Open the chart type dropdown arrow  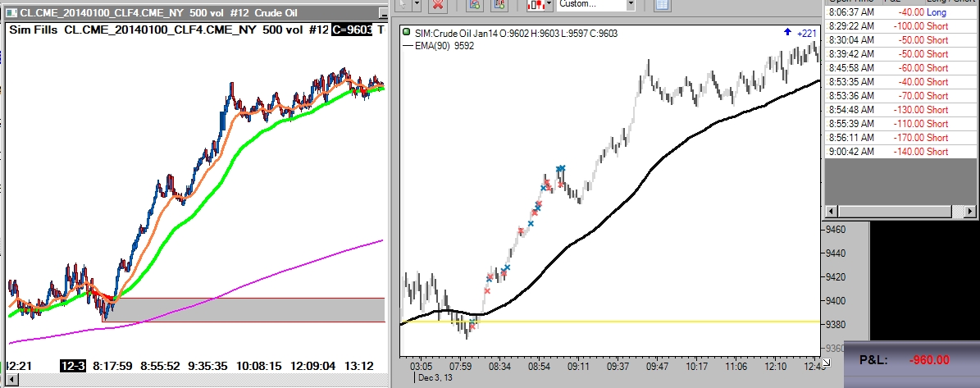pyautogui.click(x=549, y=4)
